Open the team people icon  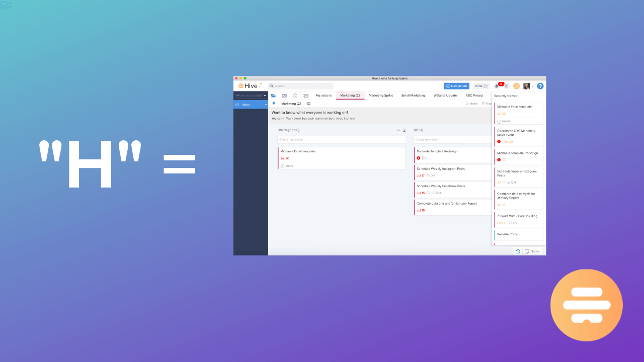point(306,96)
